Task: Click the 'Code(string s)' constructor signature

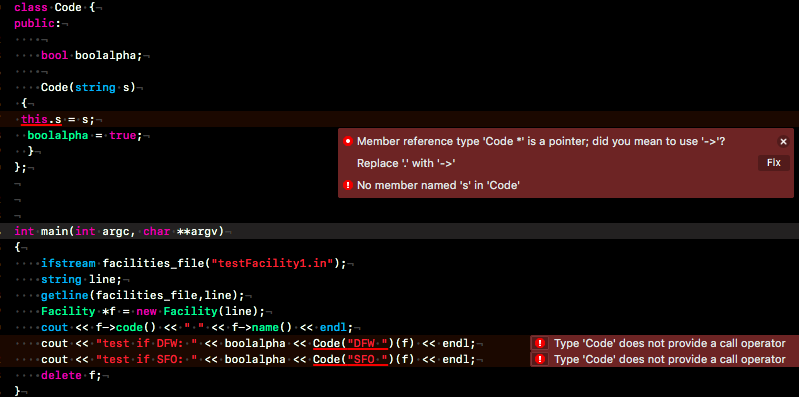Action: 88,87
